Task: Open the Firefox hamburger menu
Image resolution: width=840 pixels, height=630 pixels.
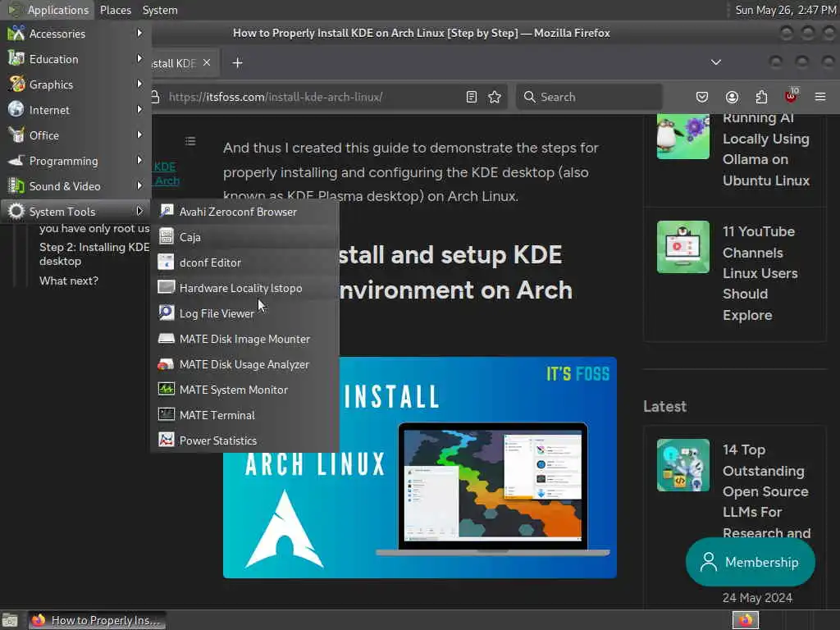Action: [820, 97]
